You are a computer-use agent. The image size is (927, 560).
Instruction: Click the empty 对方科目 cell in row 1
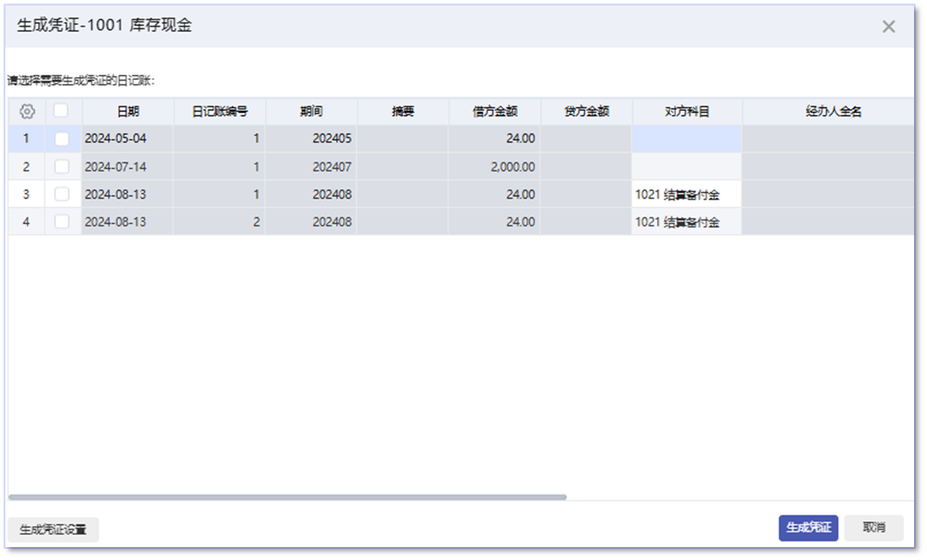687,138
